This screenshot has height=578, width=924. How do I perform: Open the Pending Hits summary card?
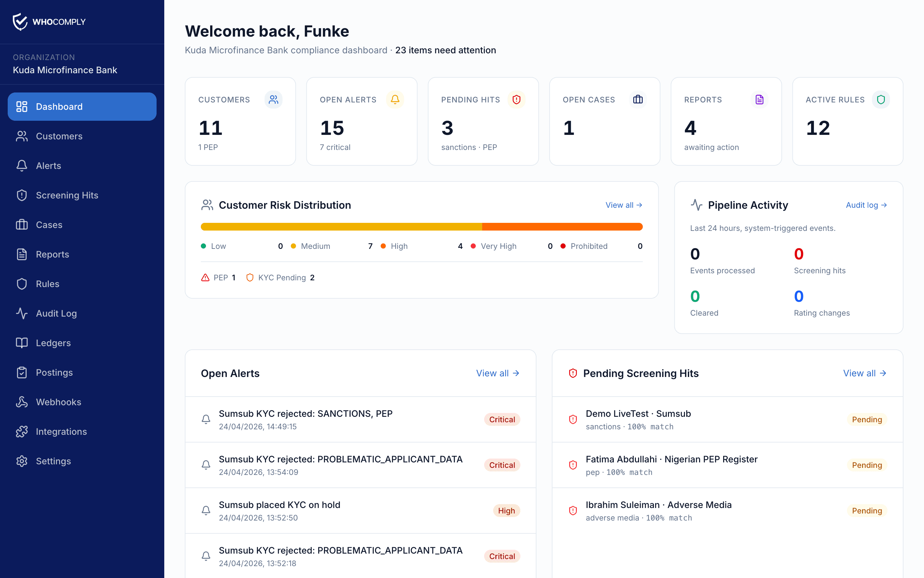click(x=483, y=121)
